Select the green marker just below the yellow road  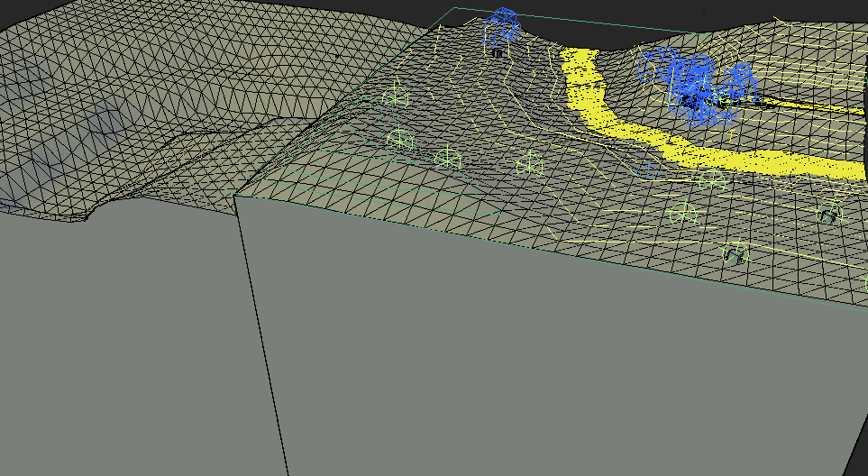(x=710, y=179)
